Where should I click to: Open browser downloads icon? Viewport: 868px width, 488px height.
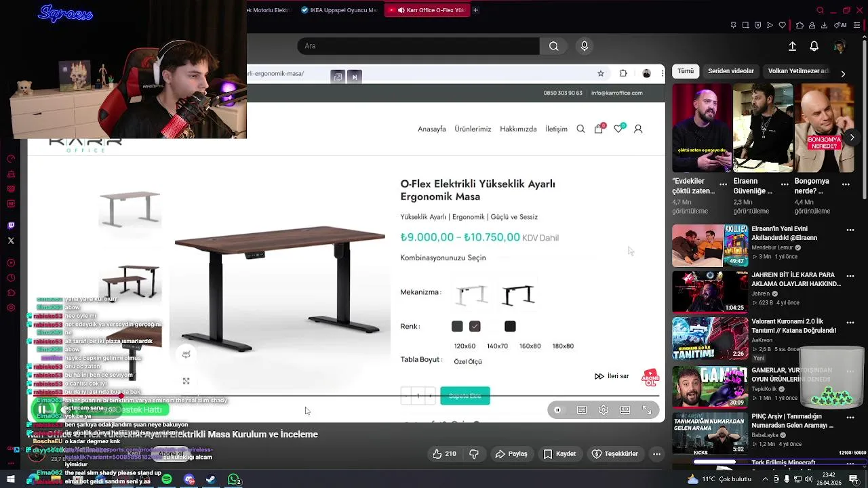tap(824, 25)
